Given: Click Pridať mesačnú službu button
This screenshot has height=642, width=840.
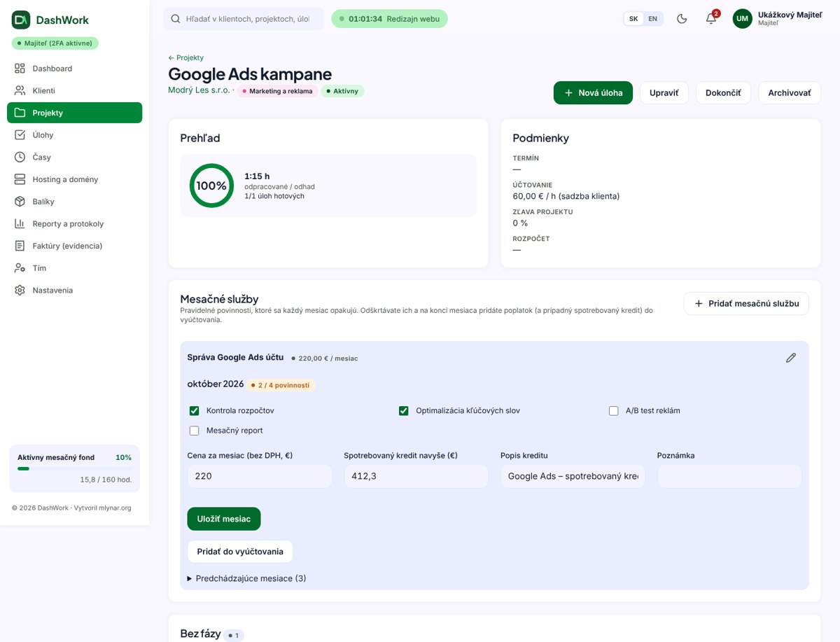Looking at the screenshot, I should pyautogui.click(x=746, y=304).
